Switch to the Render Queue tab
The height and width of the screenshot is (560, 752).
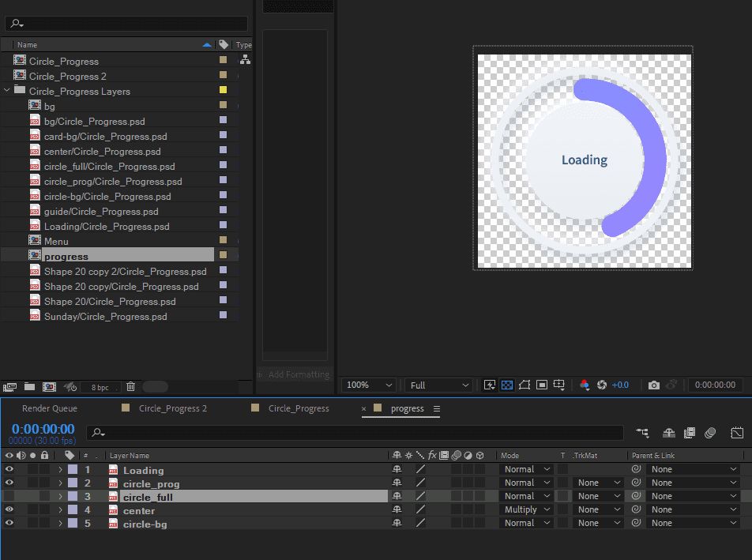[x=50, y=408]
